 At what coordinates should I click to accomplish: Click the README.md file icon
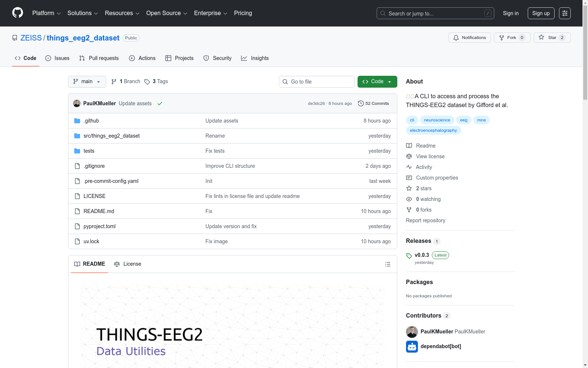(x=77, y=211)
